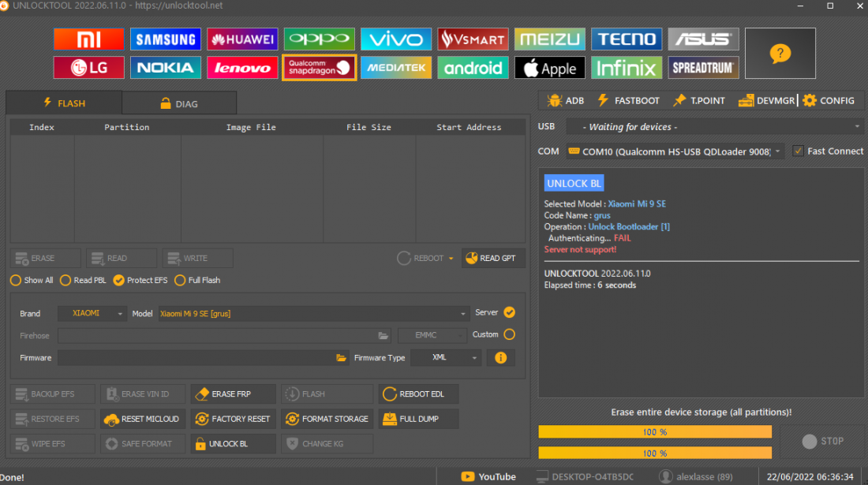The height and width of the screenshot is (485, 868).
Task: Click the upper 100% progress bar
Action: [655, 432]
